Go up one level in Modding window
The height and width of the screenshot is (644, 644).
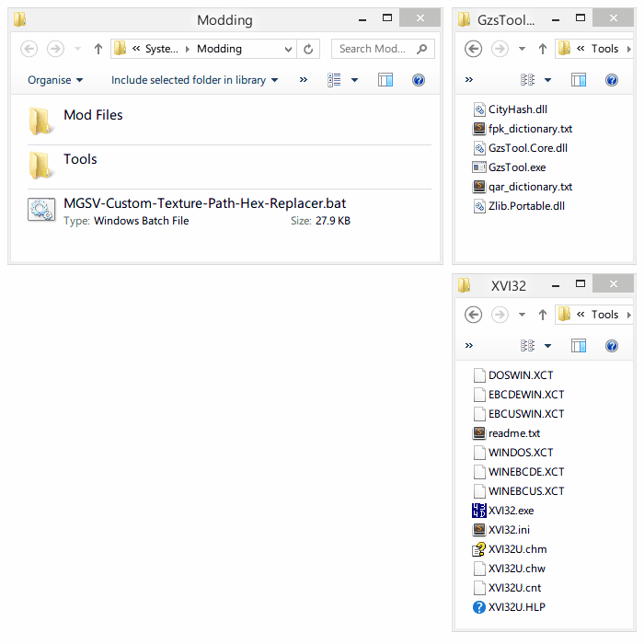[x=98, y=49]
